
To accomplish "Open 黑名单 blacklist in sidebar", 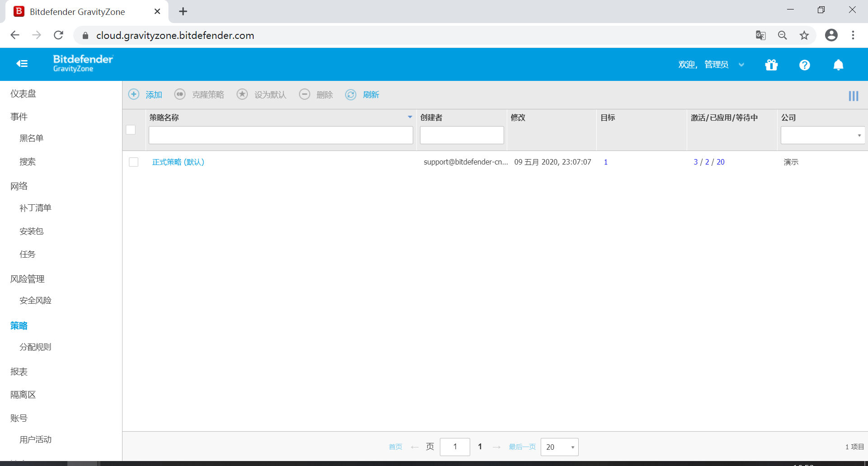I will click(31, 138).
